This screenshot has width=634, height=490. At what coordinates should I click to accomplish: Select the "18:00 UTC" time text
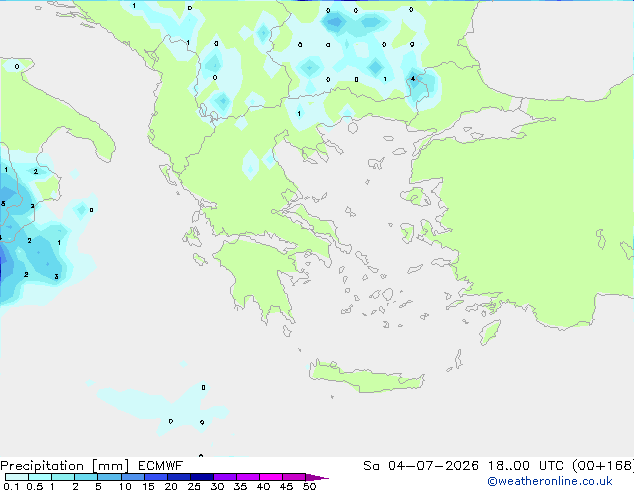click(x=527, y=466)
